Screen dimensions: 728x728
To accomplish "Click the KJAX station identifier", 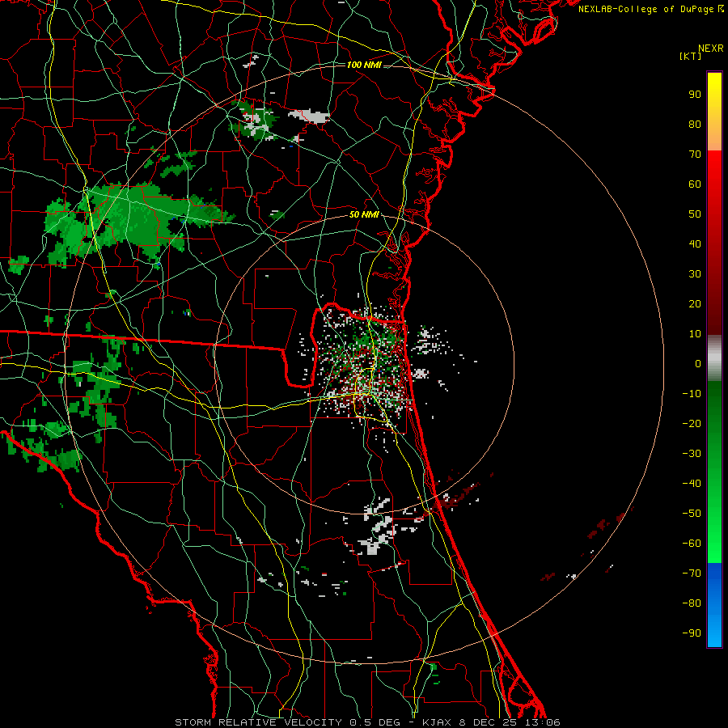I will (x=438, y=722).
